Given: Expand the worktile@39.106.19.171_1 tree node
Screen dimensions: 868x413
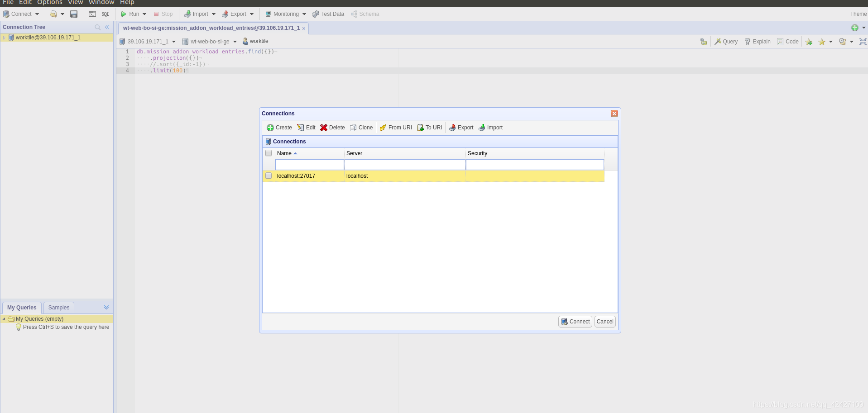Looking at the screenshot, I should (x=4, y=38).
